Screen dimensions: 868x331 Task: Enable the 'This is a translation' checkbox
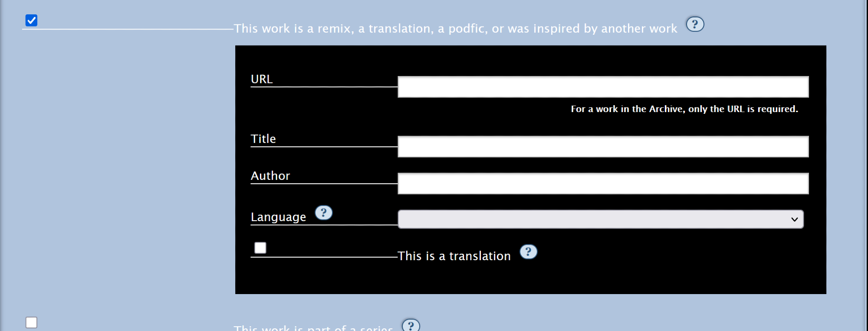[260, 248]
